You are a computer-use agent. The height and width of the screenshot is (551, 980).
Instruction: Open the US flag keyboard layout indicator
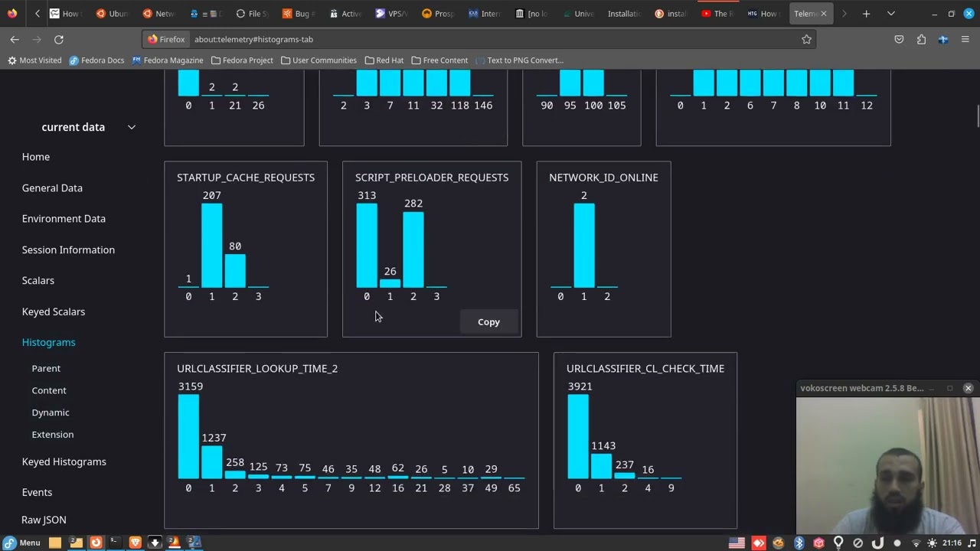click(737, 543)
